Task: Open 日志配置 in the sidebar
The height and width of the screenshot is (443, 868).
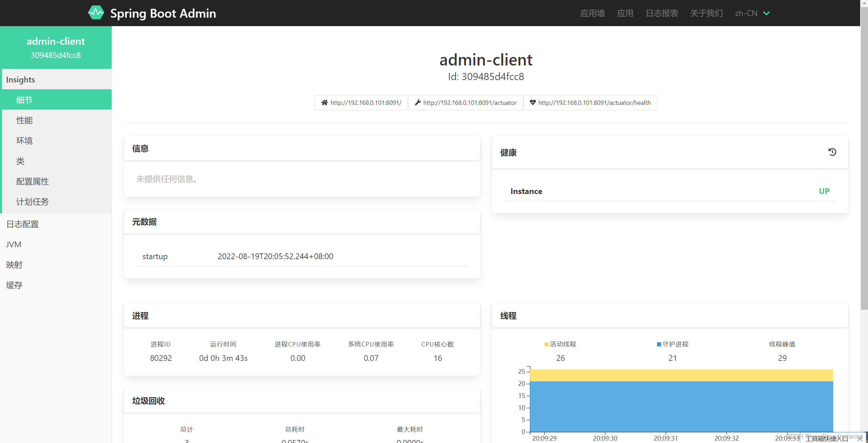Action: pos(56,224)
